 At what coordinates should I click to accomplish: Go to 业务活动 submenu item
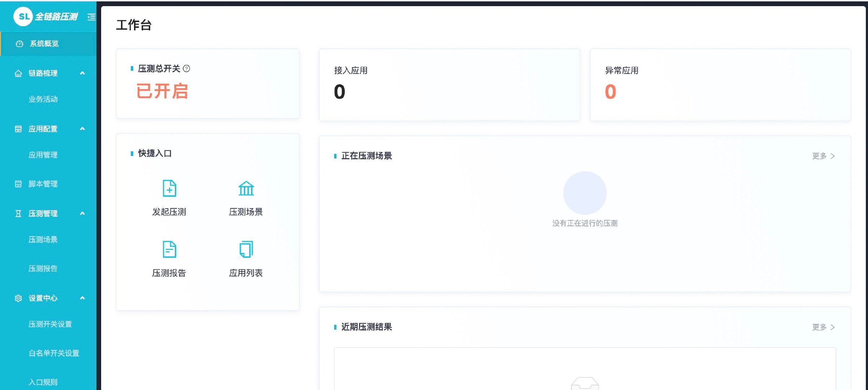(43, 99)
